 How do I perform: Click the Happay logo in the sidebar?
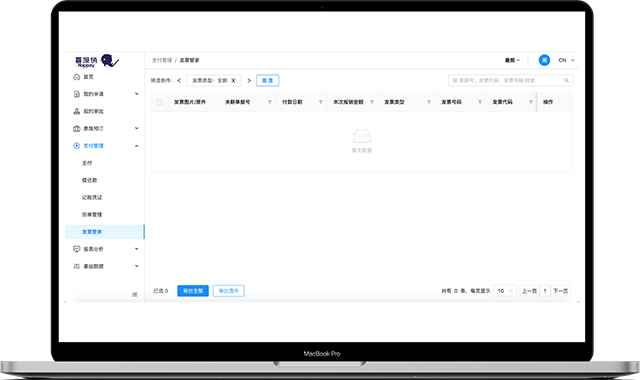97,61
